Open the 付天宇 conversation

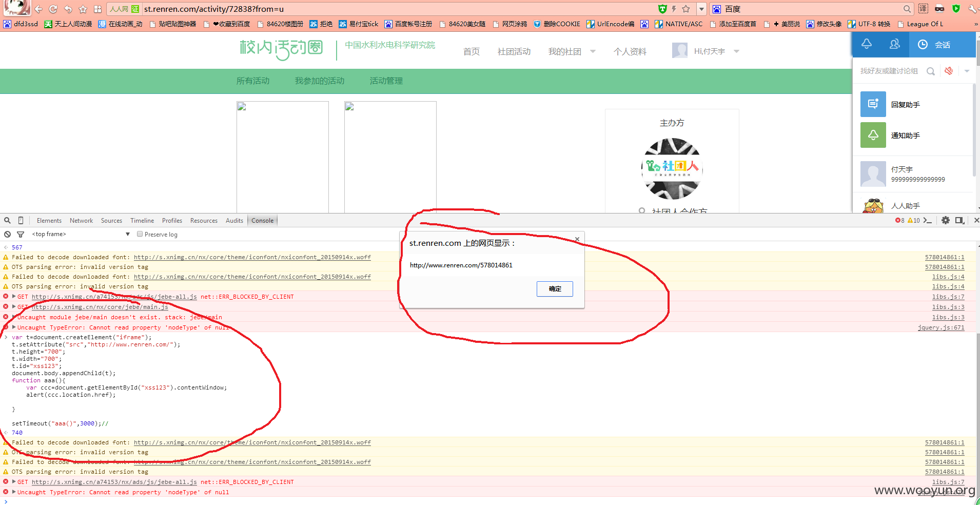click(x=912, y=174)
